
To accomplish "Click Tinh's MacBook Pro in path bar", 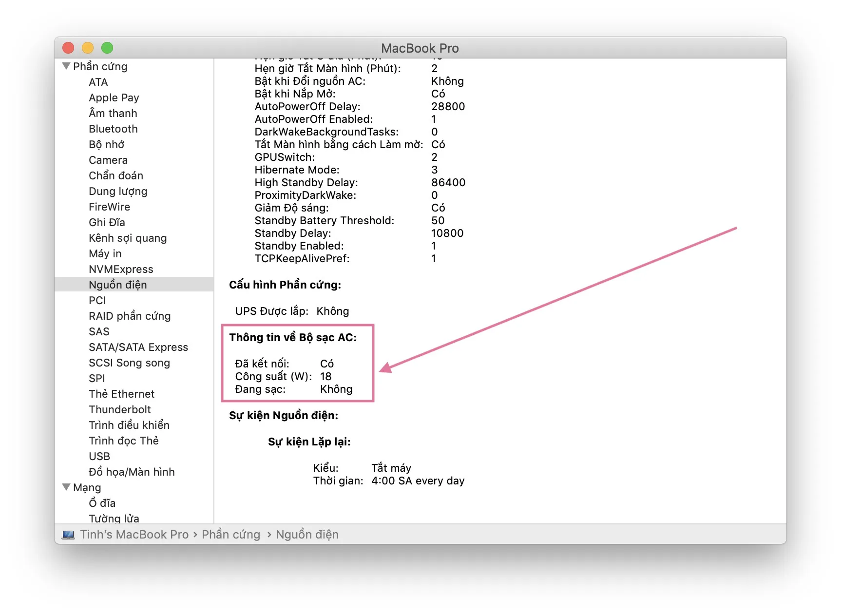I will click(x=134, y=535).
